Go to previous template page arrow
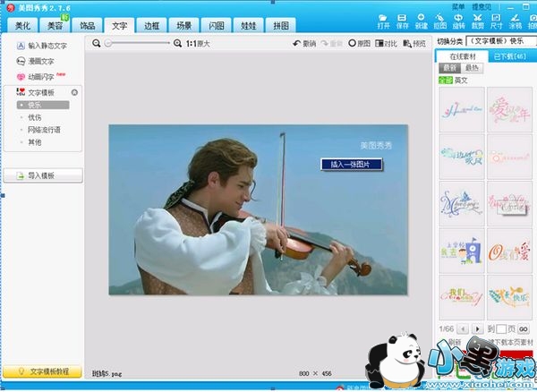 point(463,329)
